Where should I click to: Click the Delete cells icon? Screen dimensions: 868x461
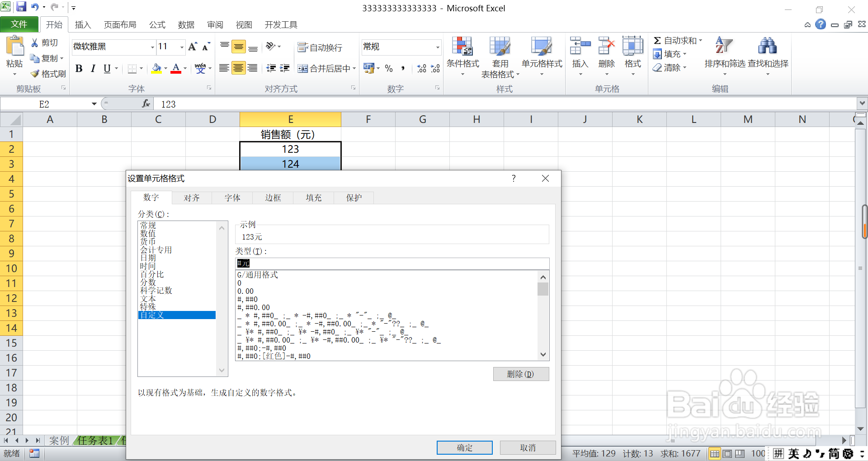click(606, 46)
